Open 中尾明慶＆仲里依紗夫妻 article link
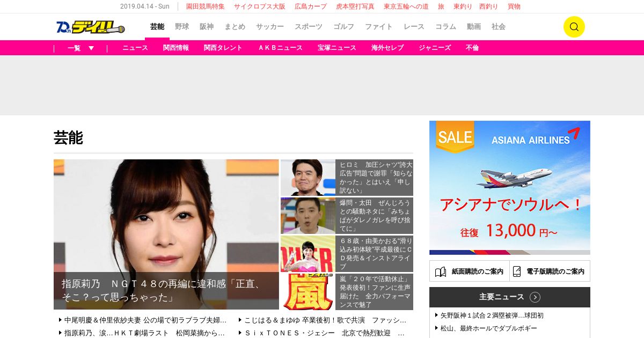Image resolution: width=644 pixels, height=338 pixels. [x=145, y=320]
